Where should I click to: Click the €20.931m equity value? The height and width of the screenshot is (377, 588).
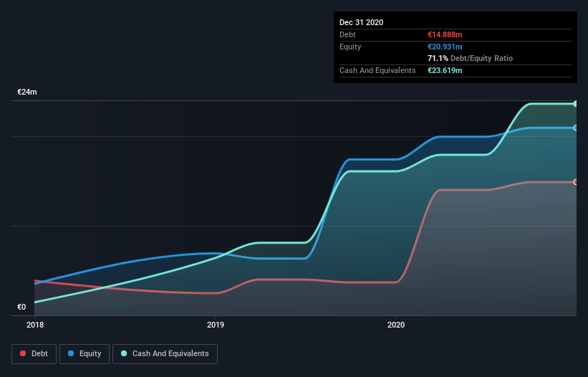pos(445,47)
